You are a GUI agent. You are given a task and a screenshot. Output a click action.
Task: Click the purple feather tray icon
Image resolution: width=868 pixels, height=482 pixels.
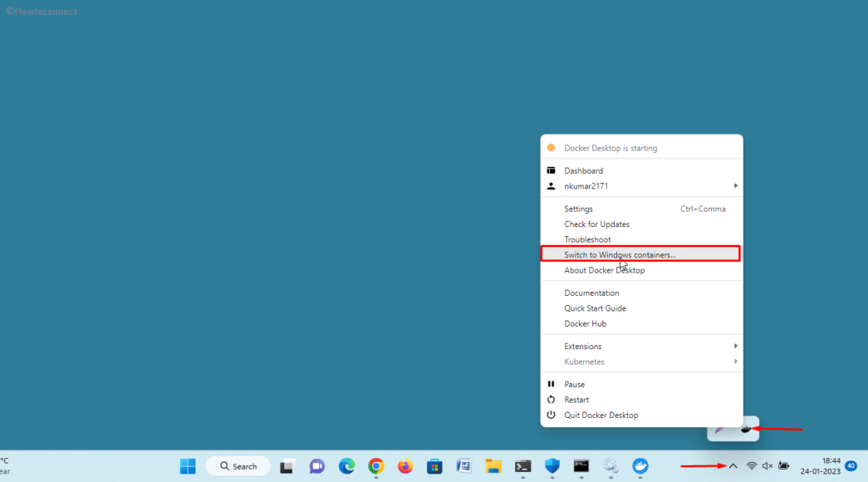(x=720, y=430)
